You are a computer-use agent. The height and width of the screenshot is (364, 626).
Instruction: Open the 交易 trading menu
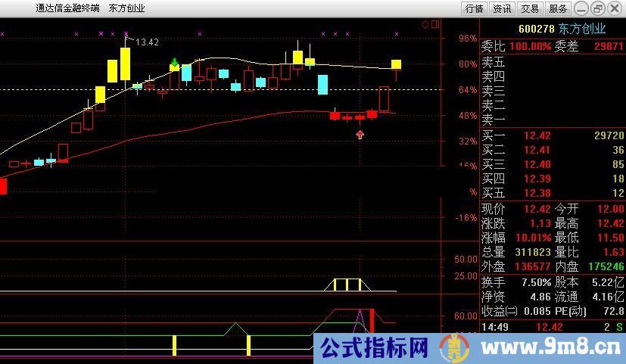tap(530, 8)
